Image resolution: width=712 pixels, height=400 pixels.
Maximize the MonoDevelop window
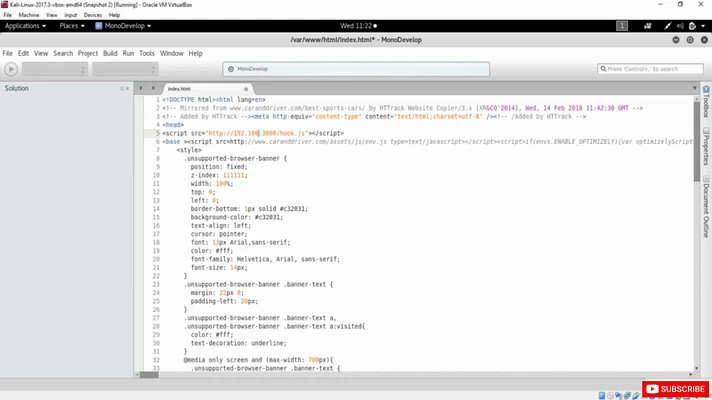point(690,40)
